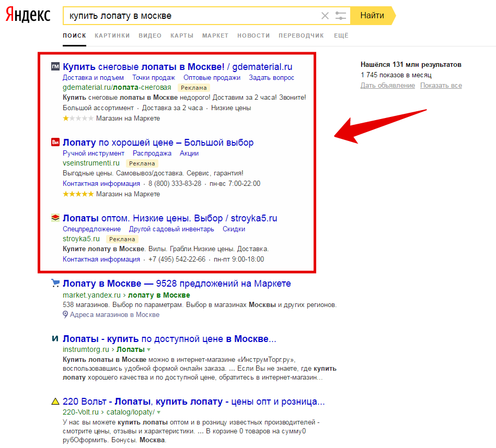Screen dimensions: 496x448
Task: Click Реклама label on stroyka5 ad
Action: (x=122, y=239)
